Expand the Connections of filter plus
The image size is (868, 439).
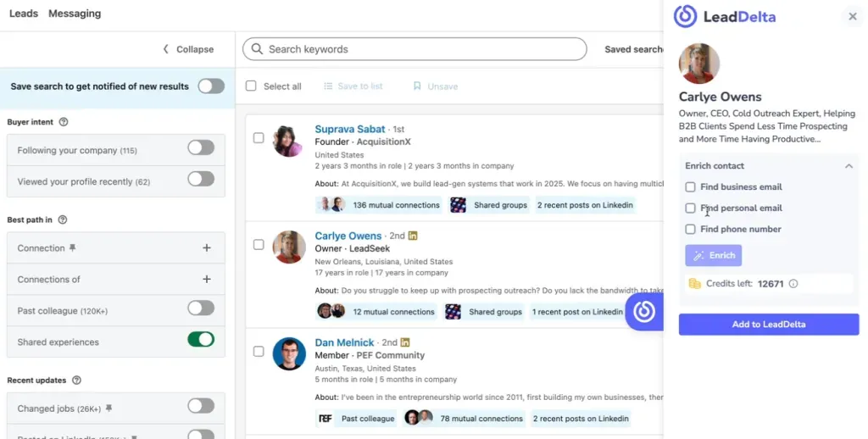[x=207, y=279]
